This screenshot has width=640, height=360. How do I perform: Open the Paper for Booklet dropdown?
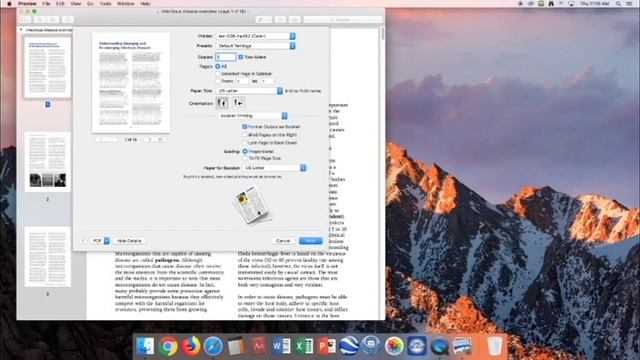click(x=274, y=168)
